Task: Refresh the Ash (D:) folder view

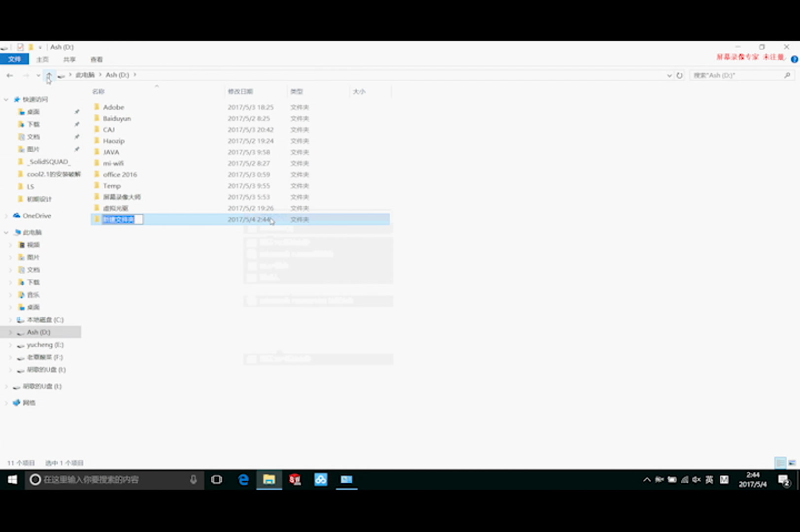Action: [680, 75]
